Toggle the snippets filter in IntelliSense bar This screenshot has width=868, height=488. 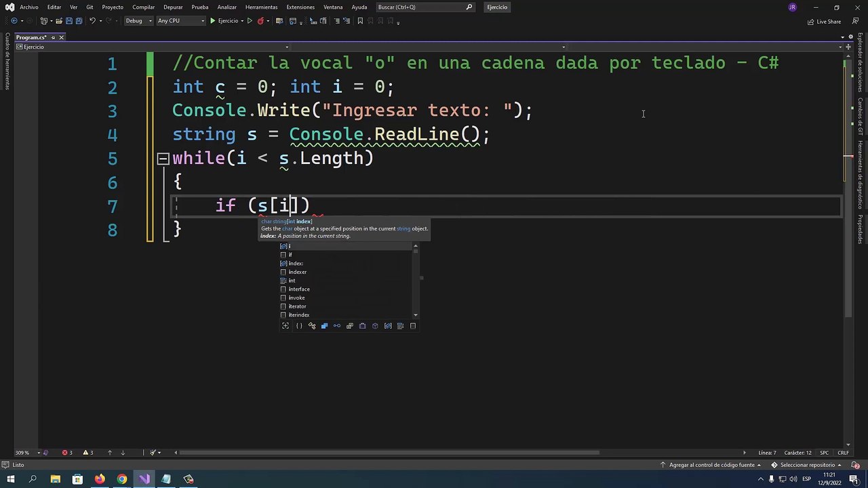(413, 326)
